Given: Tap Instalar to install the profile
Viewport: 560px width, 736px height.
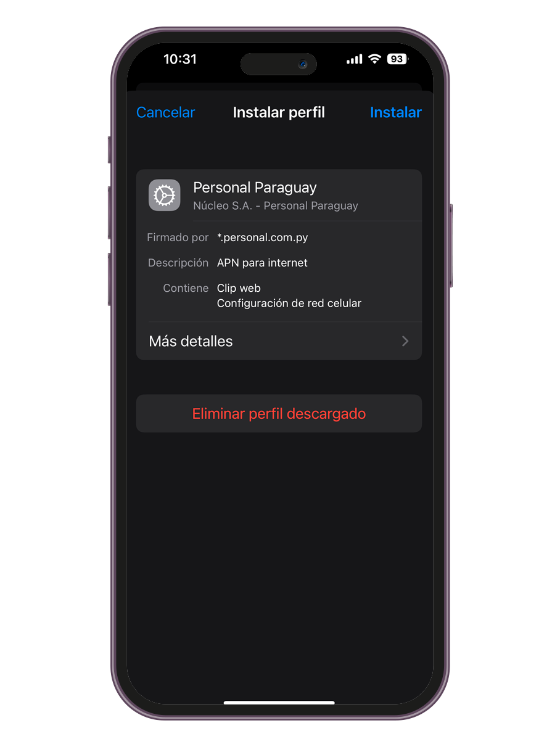Looking at the screenshot, I should 396,112.
